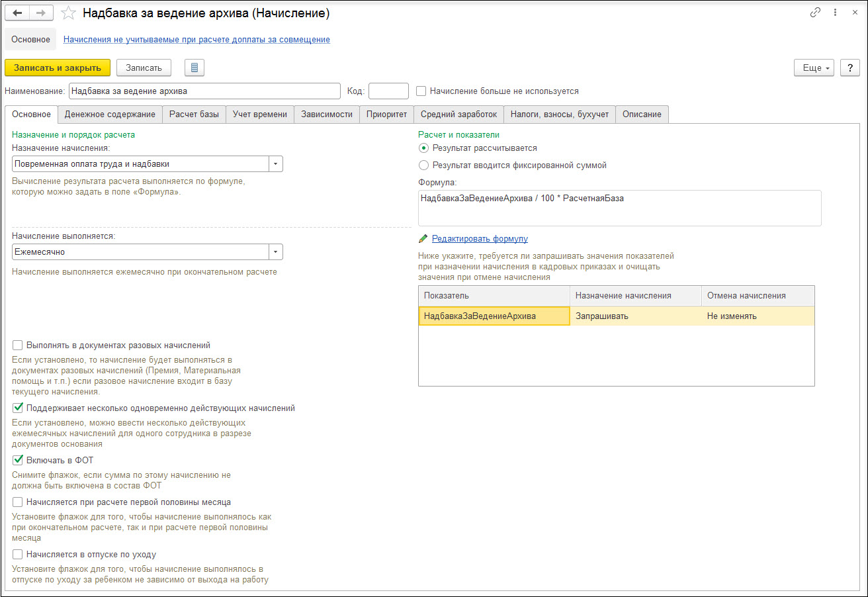The height and width of the screenshot is (597, 868).
Task: Select 'Результат вводится фиксированной суммой' option
Action: tap(423, 165)
